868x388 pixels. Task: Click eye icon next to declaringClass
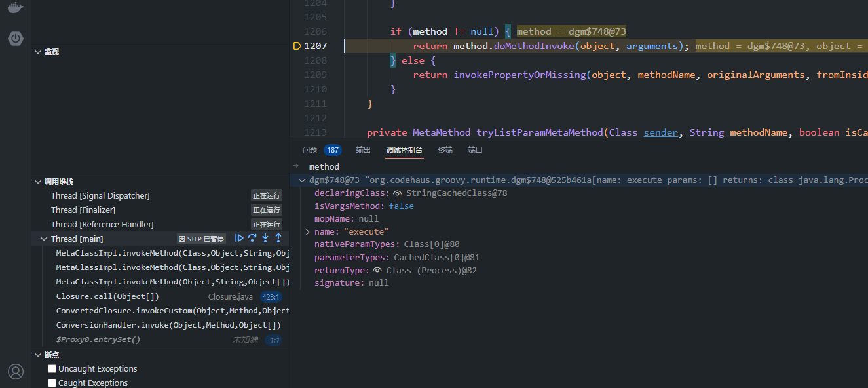397,193
